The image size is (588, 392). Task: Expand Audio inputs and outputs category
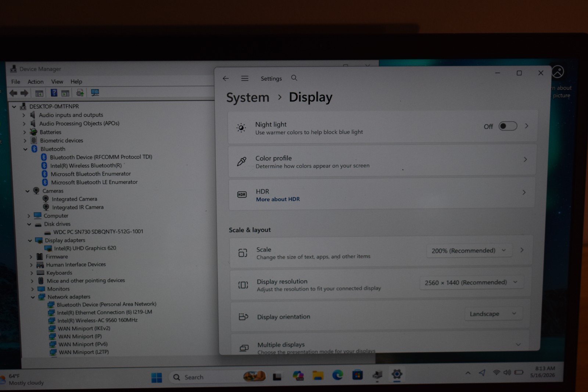coord(24,115)
